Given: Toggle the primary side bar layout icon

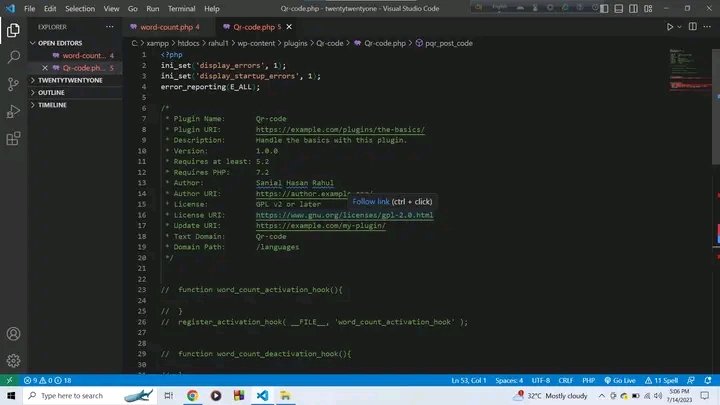Looking at the screenshot, I should (x=604, y=9).
